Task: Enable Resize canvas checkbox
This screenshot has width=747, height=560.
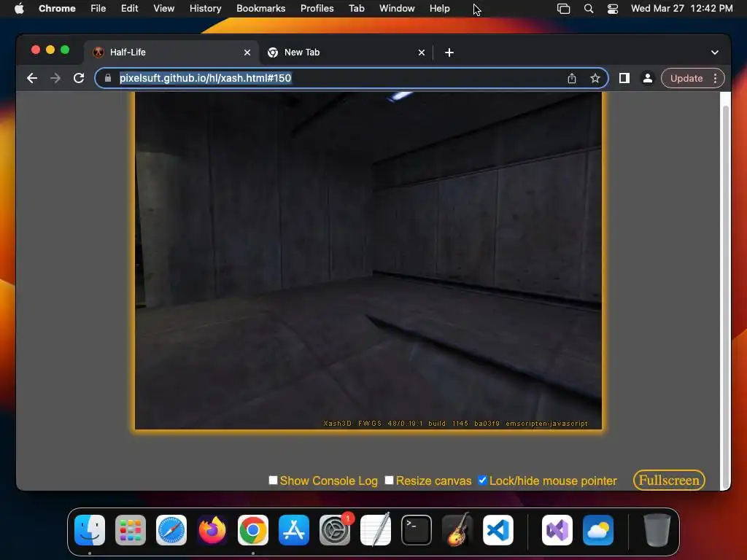Action: 390,480
